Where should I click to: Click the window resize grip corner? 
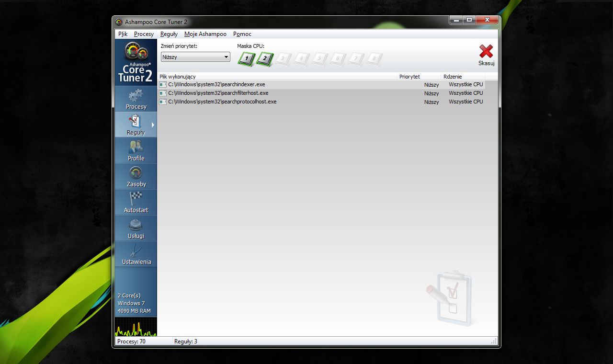click(494, 341)
